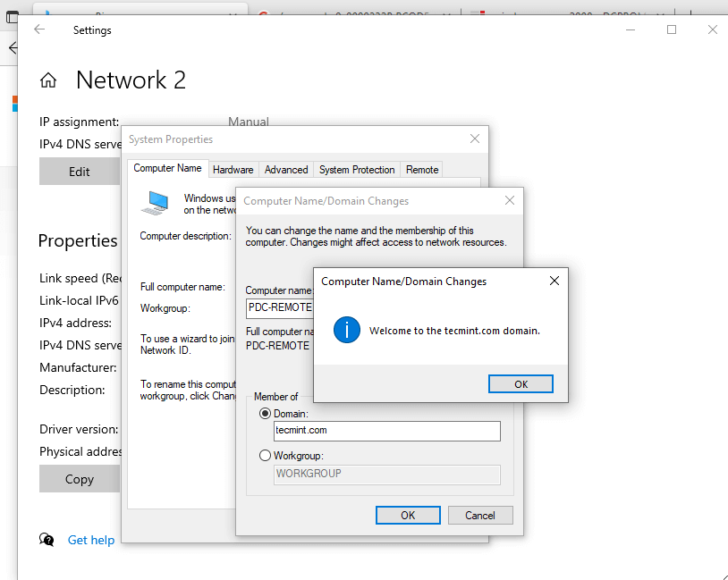Click the back arrow in Settings title bar
Image resolution: width=728 pixels, height=580 pixels.
tap(39, 29)
